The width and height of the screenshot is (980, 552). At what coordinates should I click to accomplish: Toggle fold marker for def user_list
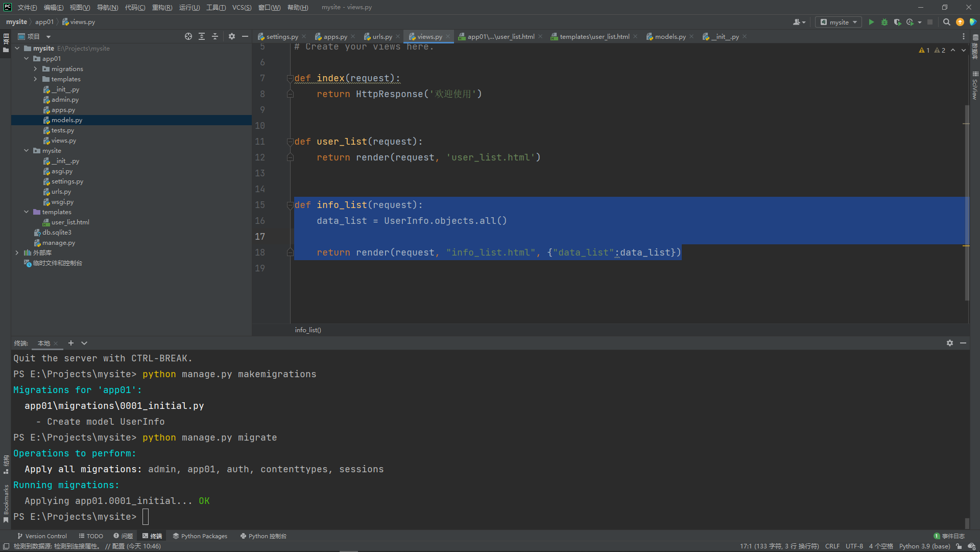290,142
